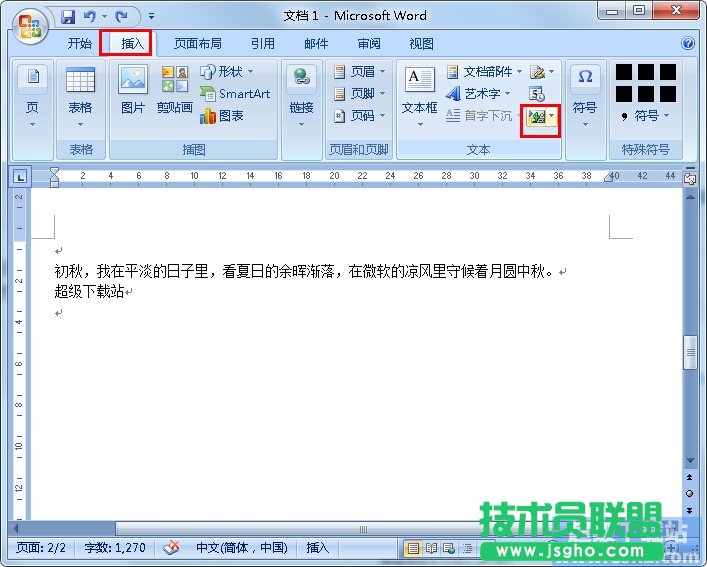Screen dimensions: 707x567
Task: Open the 艺术字 WordArt gallery
Action: (x=478, y=94)
